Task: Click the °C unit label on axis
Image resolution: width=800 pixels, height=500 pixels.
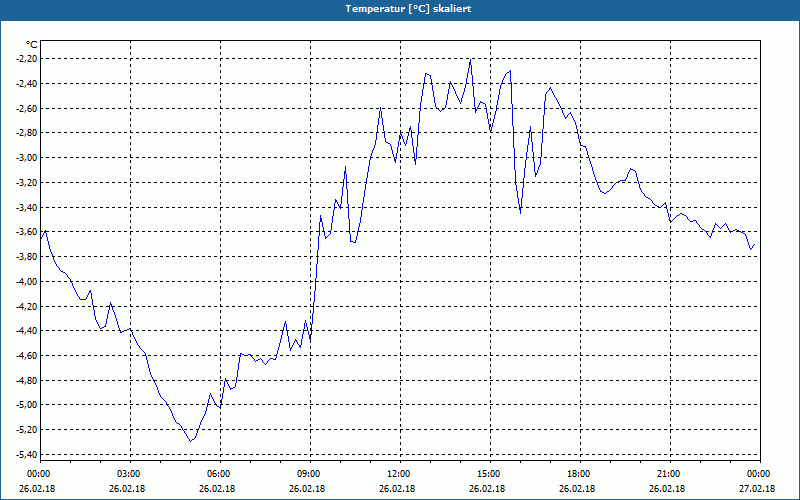Action: tap(32, 45)
